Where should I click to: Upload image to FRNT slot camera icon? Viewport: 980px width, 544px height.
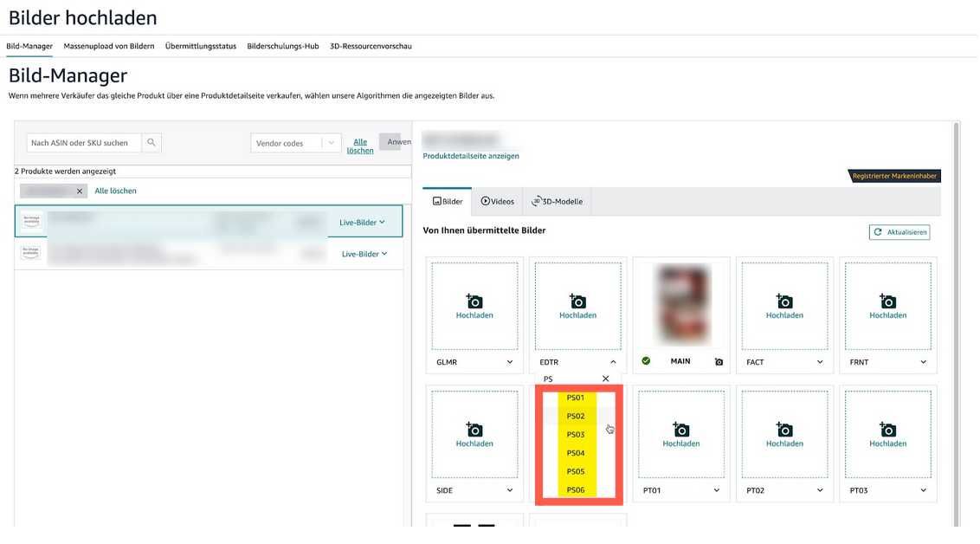coord(887,301)
